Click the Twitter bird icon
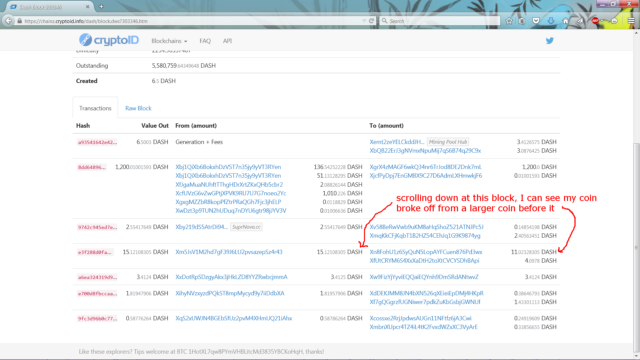 (550, 41)
